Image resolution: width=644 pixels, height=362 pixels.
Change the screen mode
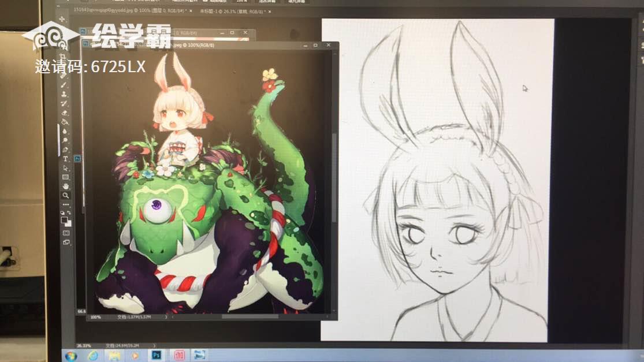pos(66,242)
